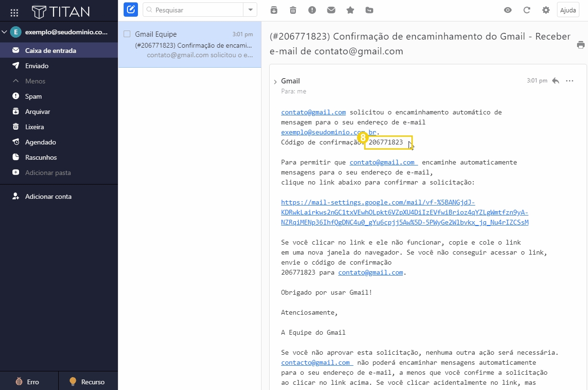The image size is (588, 390).
Task: Star the Gmail Equipe email
Action: (x=350, y=9)
